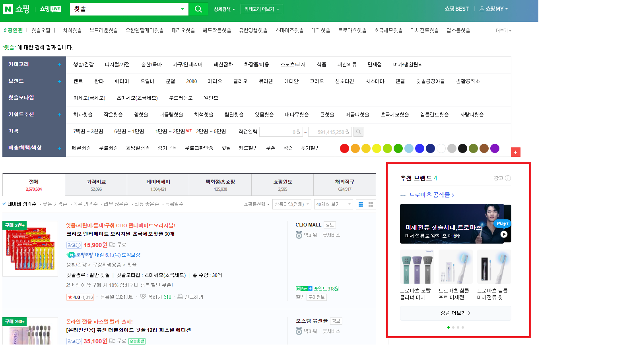Viewport: 633px width, 364px height.
Task: Select 네이버 랭킹순 sort option
Action: pos(21,204)
